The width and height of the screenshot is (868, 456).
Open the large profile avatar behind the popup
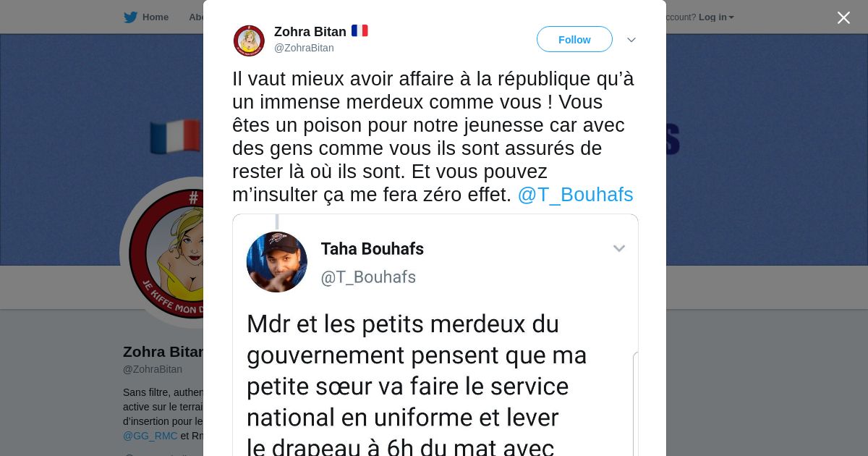(166, 253)
